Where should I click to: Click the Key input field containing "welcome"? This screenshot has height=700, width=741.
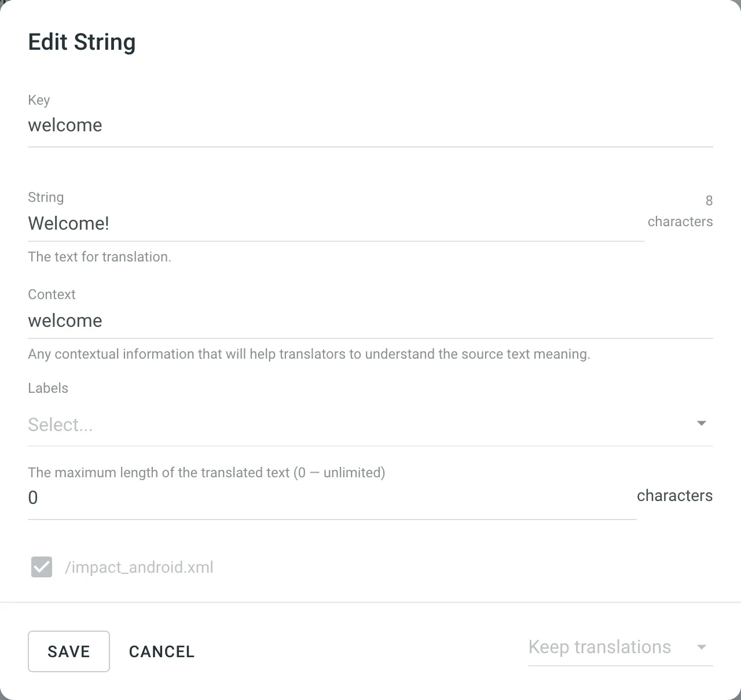[x=369, y=126]
